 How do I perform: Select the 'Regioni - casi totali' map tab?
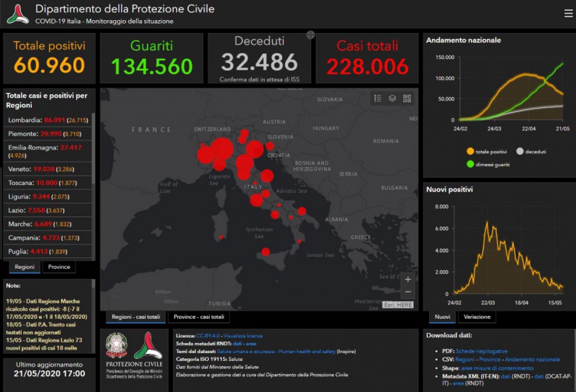point(136,317)
